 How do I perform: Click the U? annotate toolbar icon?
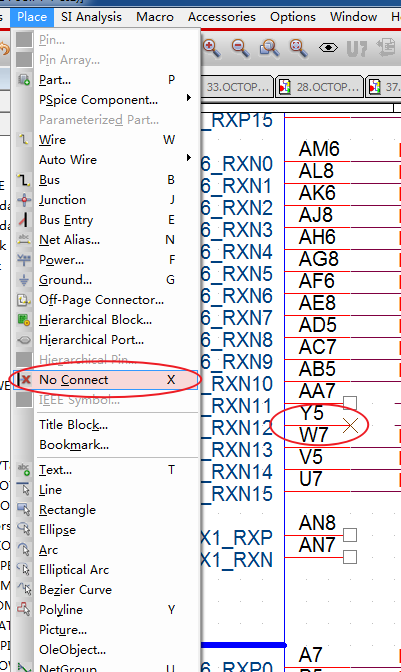(357, 49)
